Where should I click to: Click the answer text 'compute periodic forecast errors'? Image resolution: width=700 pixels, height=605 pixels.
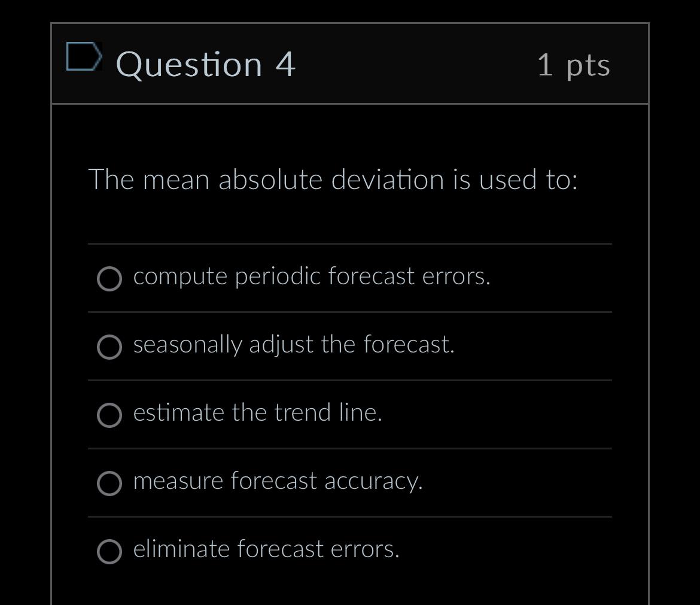point(311,276)
